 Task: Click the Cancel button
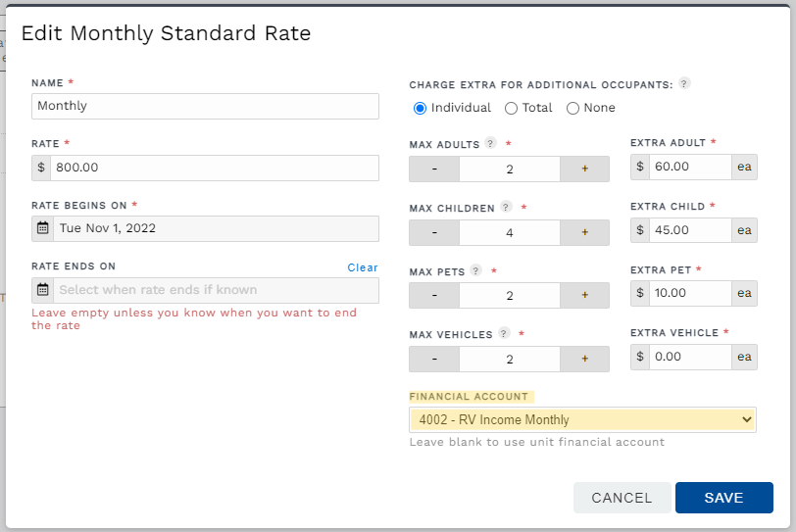pos(622,498)
